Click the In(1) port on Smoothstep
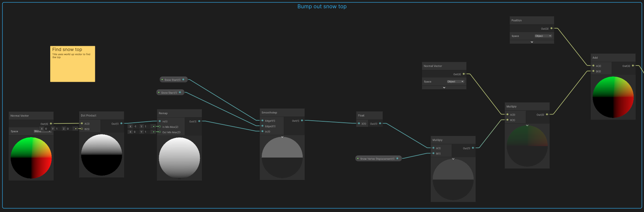This screenshot has height=212, width=644. point(262,131)
